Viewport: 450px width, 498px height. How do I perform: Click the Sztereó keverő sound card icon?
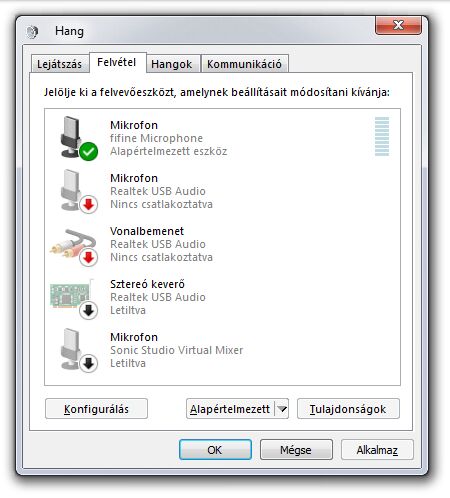(74, 298)
